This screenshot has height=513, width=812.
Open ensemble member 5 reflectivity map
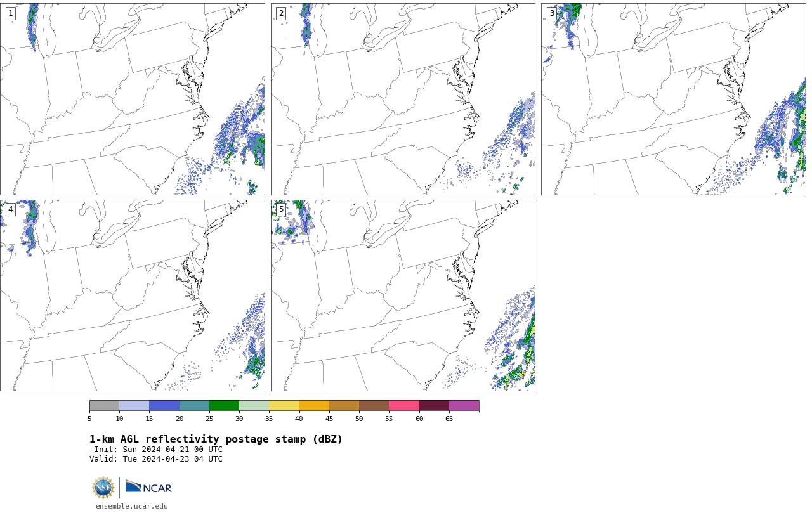pyautogui.click(x=403, y=295)
